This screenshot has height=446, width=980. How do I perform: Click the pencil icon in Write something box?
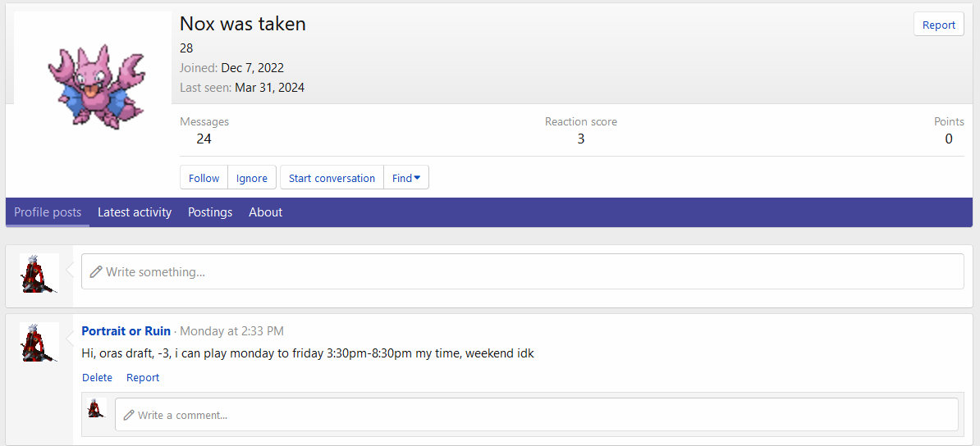[x=96, y=271]
